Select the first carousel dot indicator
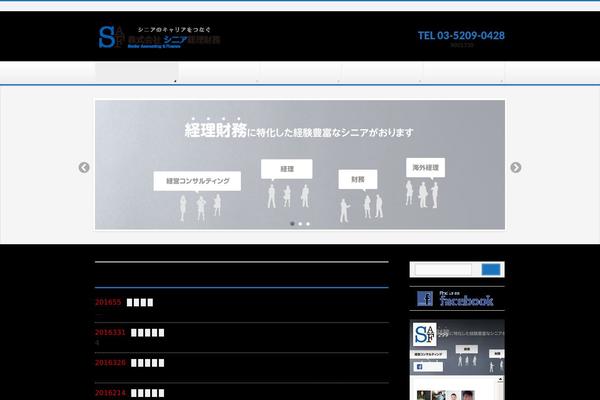The height and width of the screenshot is (400, 600). [292, 224]
